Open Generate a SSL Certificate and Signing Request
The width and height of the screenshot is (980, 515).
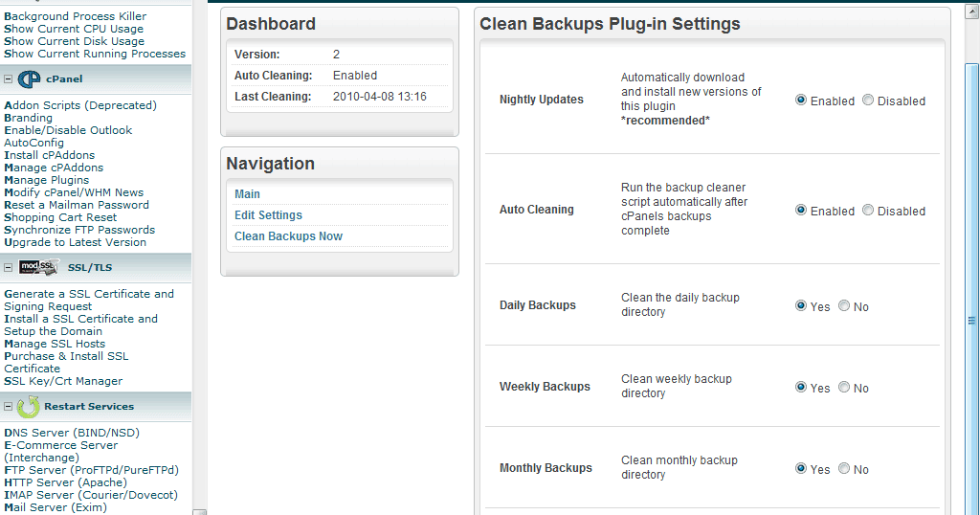coord(89,301)
